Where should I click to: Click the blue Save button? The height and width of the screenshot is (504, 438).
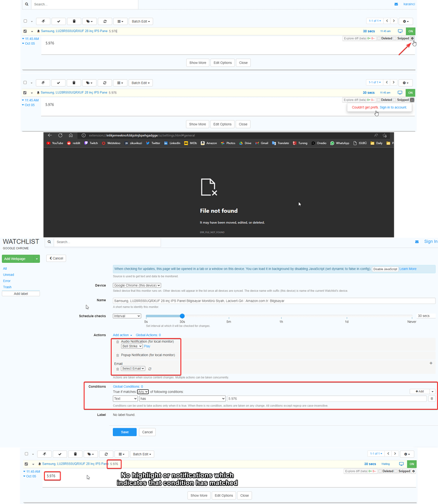tap(125, 432)
